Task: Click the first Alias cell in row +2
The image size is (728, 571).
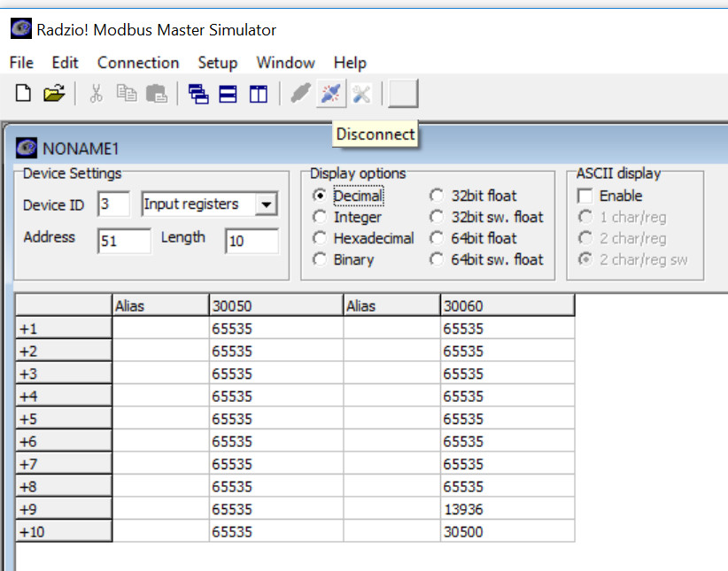Action: pyautogui.click(x=160, y=351)
